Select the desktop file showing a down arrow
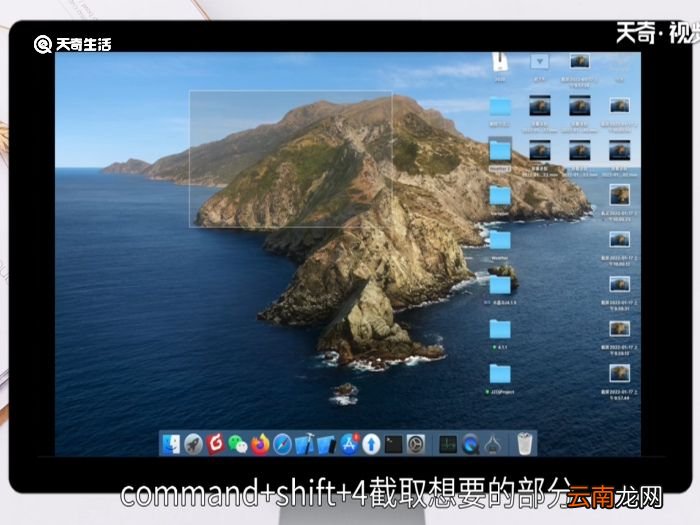Viewport: 700px width, 525px height. pos(539,62)
